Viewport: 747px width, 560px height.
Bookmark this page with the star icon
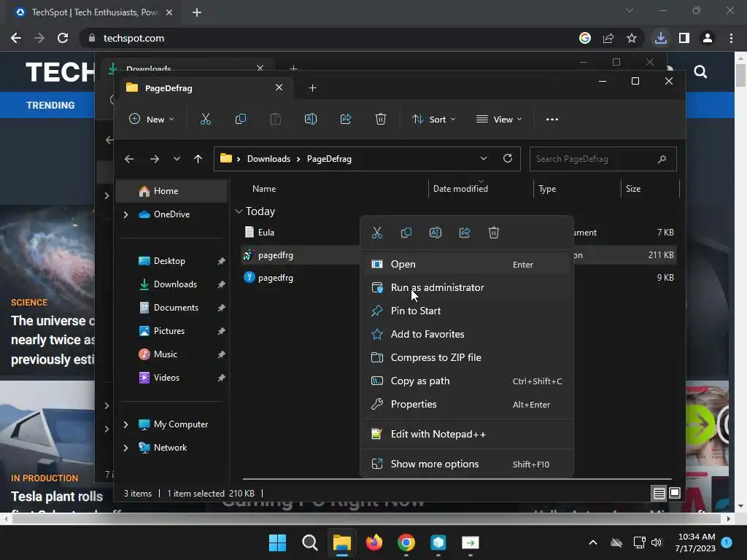[632, 38]
